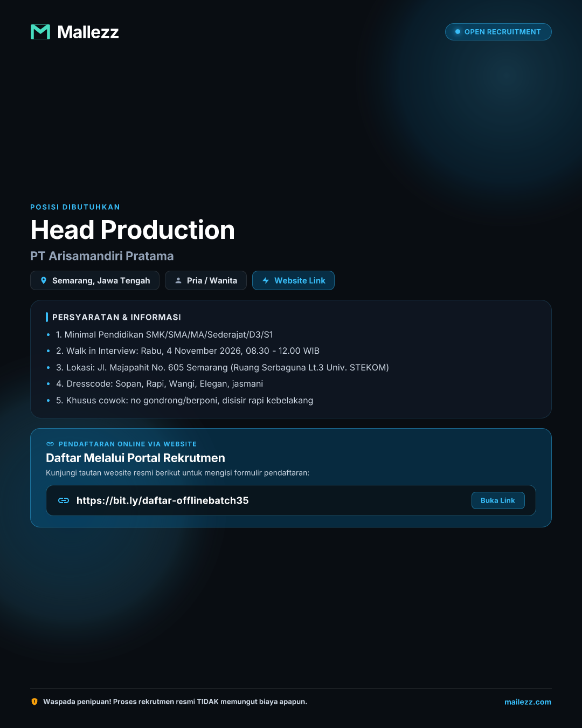
Task: Click the person icon beside Pria / Wanita
Action: click(x=178, y=280)
